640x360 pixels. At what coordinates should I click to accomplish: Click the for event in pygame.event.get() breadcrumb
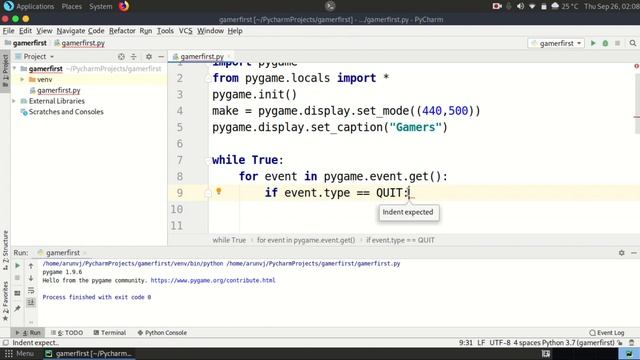pyautogui.click(x=306, y=240)
